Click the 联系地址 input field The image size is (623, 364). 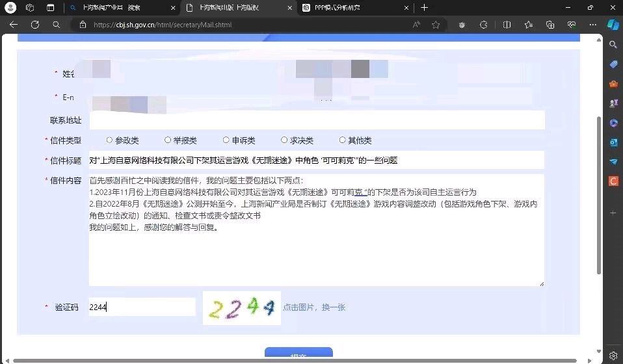click(317, 120)
